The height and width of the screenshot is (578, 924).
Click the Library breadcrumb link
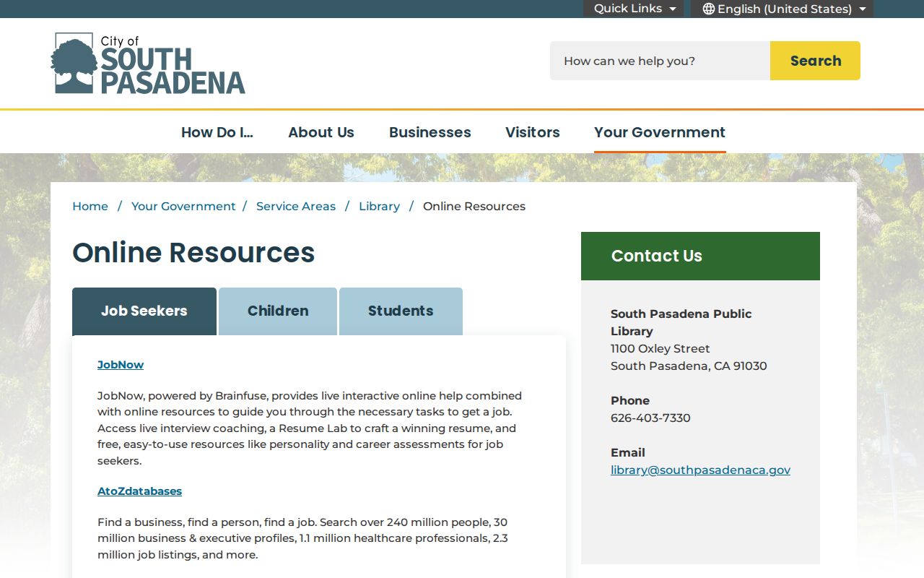tap(379, 206)
